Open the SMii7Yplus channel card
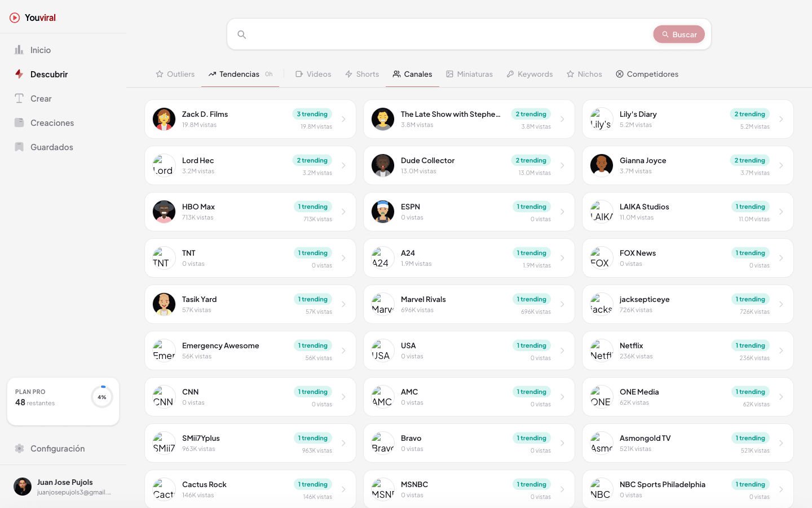 [250, 443]
